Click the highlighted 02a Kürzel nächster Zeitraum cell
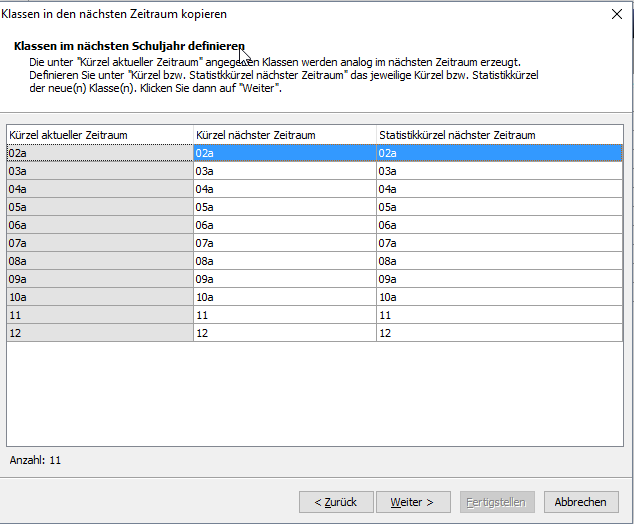 pyautogui.click(x=285, y=153)
